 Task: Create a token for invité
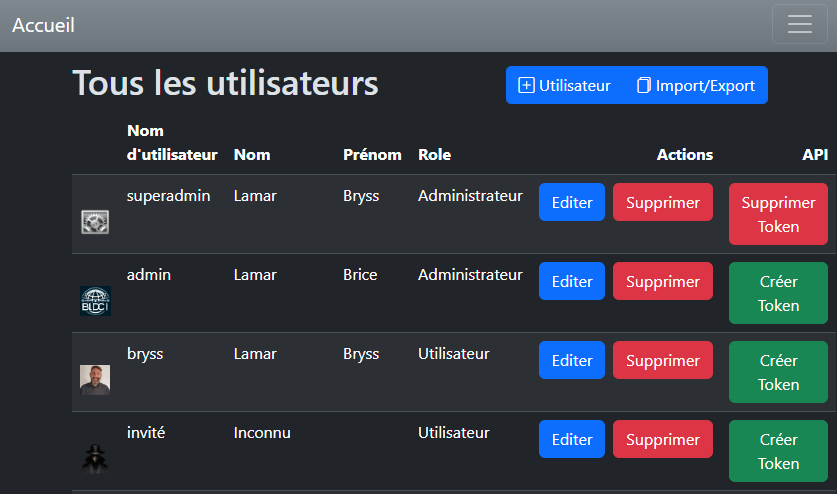(x=778, y=451)
